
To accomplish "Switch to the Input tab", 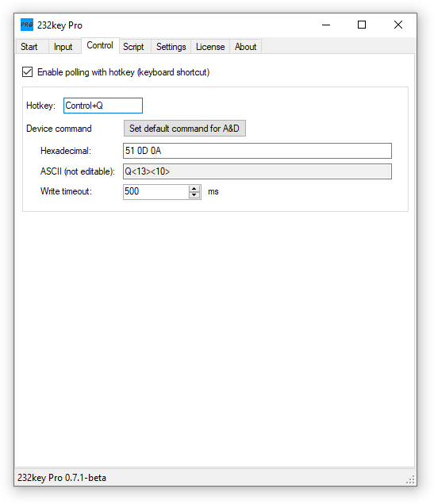I will (65, 47).
